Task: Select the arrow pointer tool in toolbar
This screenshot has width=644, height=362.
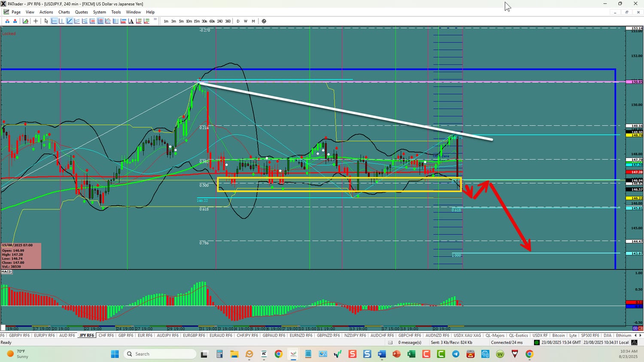Action: 46,21
